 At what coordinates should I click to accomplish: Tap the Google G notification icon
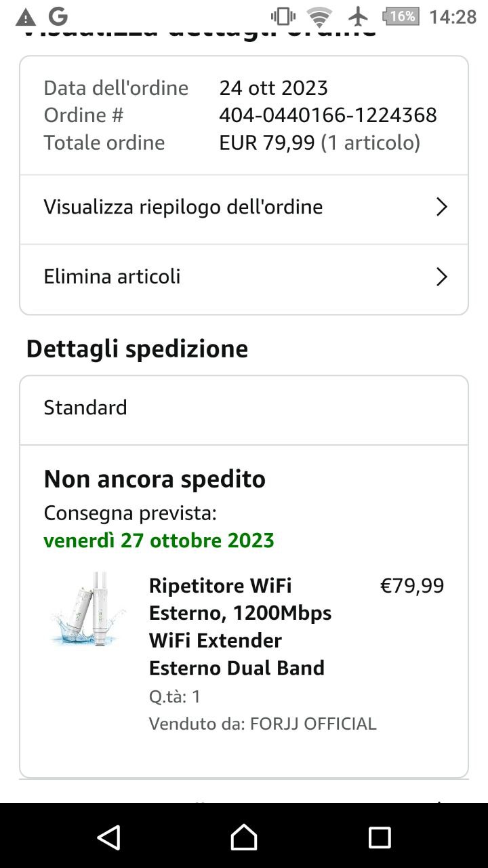[58, 16]
